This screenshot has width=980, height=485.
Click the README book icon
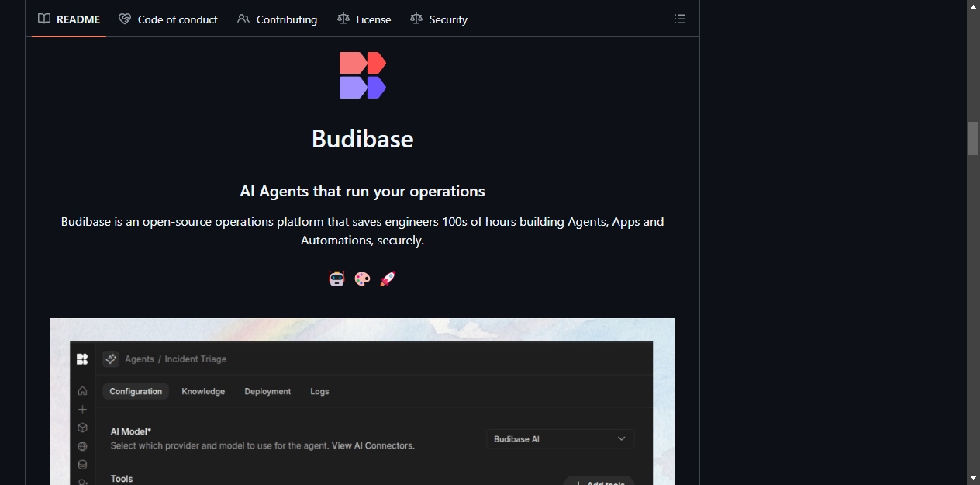(44, 19)
